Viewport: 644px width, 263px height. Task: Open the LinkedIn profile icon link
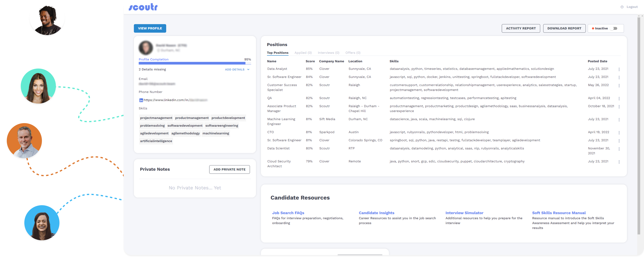pyautogui.click(x=141, y=100)
